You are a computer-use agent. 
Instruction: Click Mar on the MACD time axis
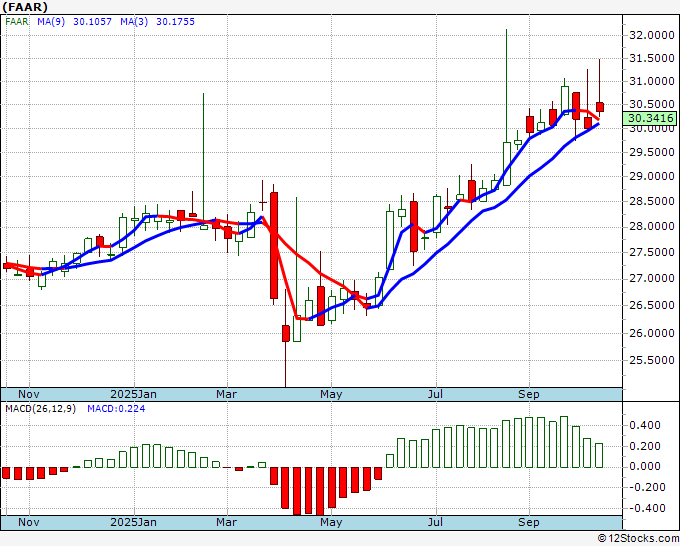226,522
